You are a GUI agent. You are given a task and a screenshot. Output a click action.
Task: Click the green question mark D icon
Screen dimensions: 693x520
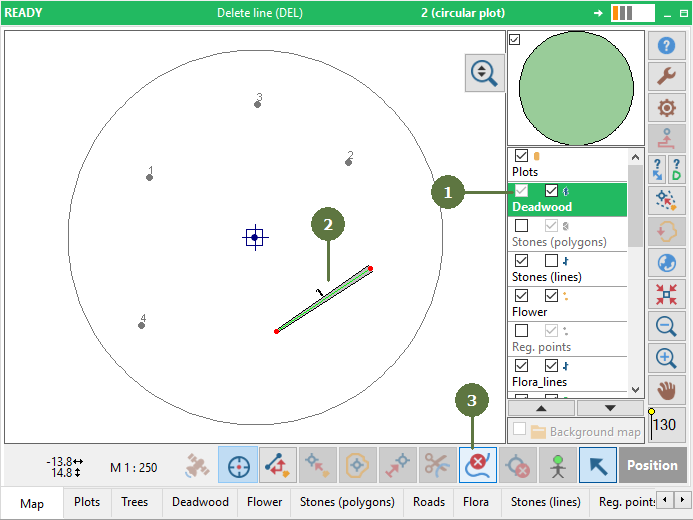(676, 170)
